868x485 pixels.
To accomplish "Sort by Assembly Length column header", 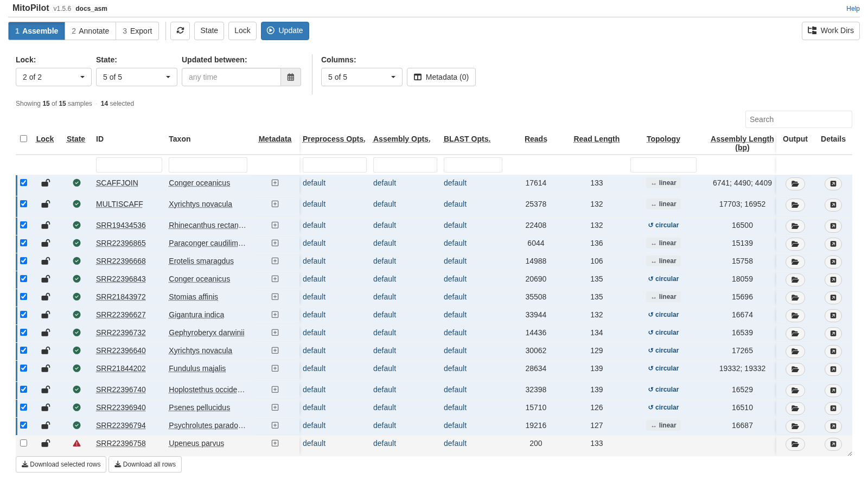I will (742, 143).
